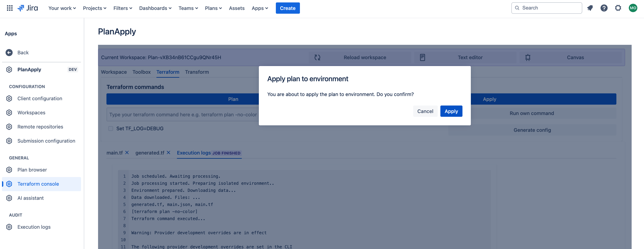Click the notifications bell icon
The image size is (644, 249).
[x=590, y=8]
